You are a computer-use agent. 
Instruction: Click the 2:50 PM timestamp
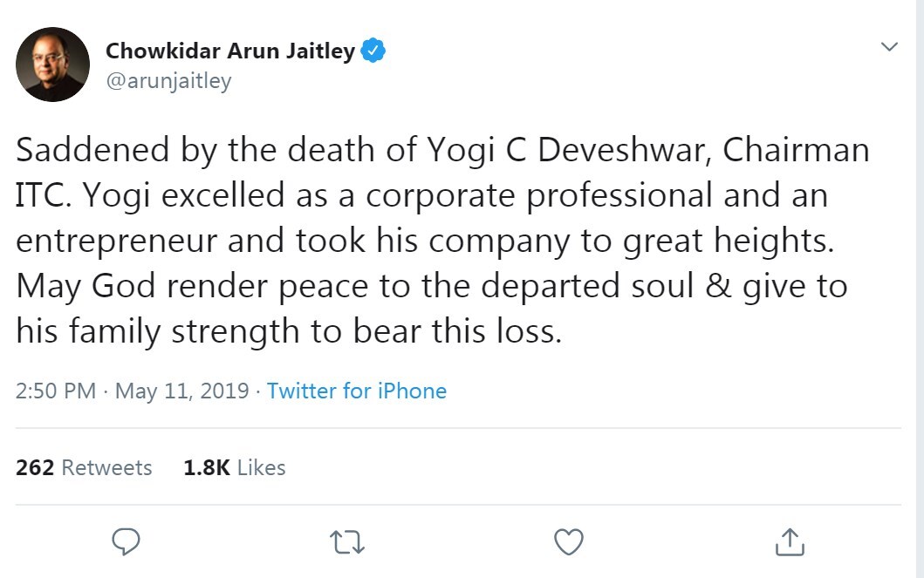pos(56,391)
